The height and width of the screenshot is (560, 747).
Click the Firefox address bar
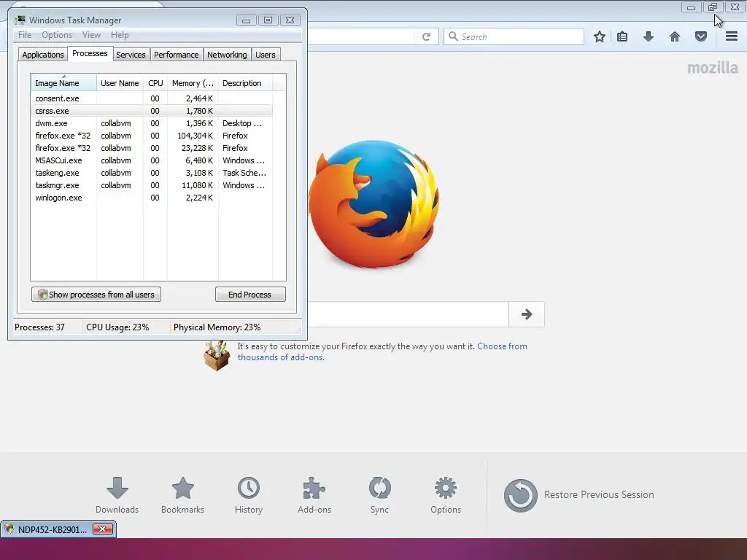362,36
